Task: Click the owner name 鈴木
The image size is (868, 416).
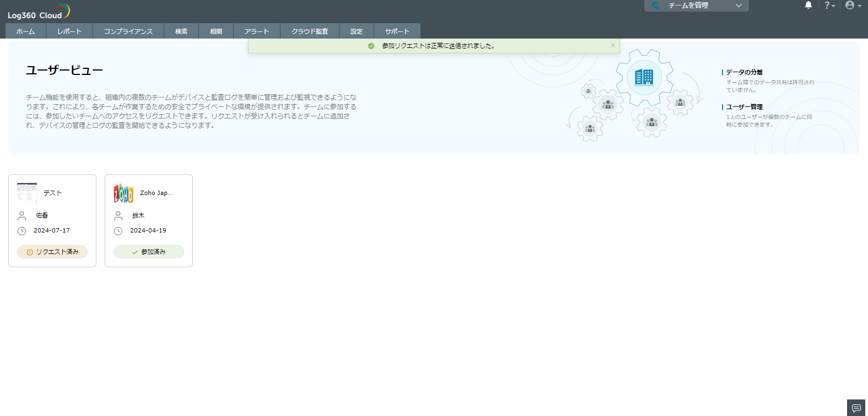Action: pyautogui.click(x=138, y=215)
